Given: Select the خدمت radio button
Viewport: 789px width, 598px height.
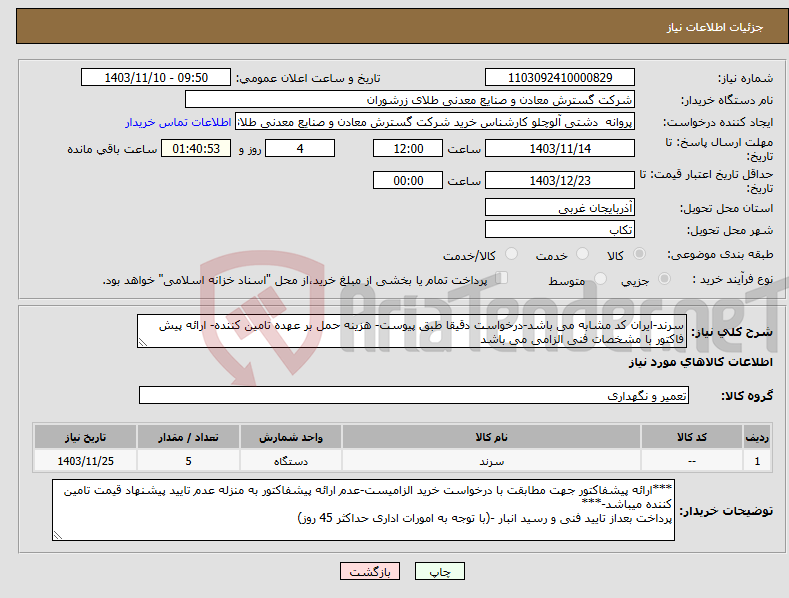Looking at the screenshot, I should 582,254.
